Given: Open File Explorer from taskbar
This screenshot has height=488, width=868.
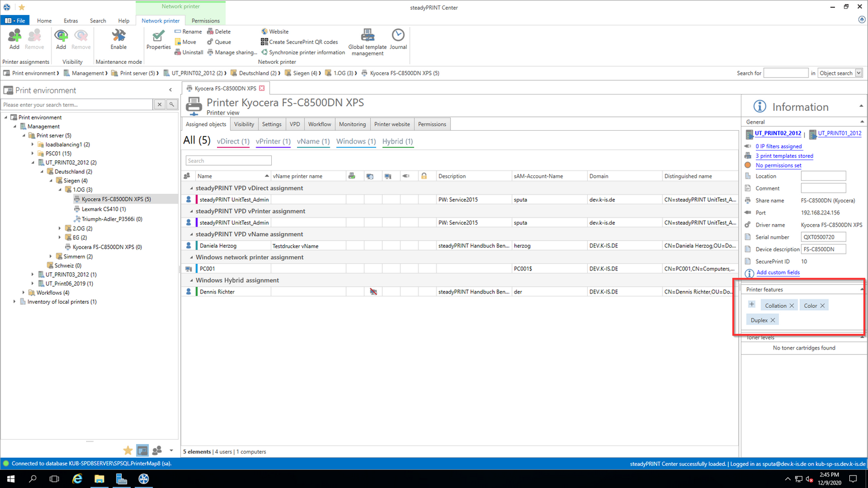Looking at the screenshot, I should [x=99, y=479].
